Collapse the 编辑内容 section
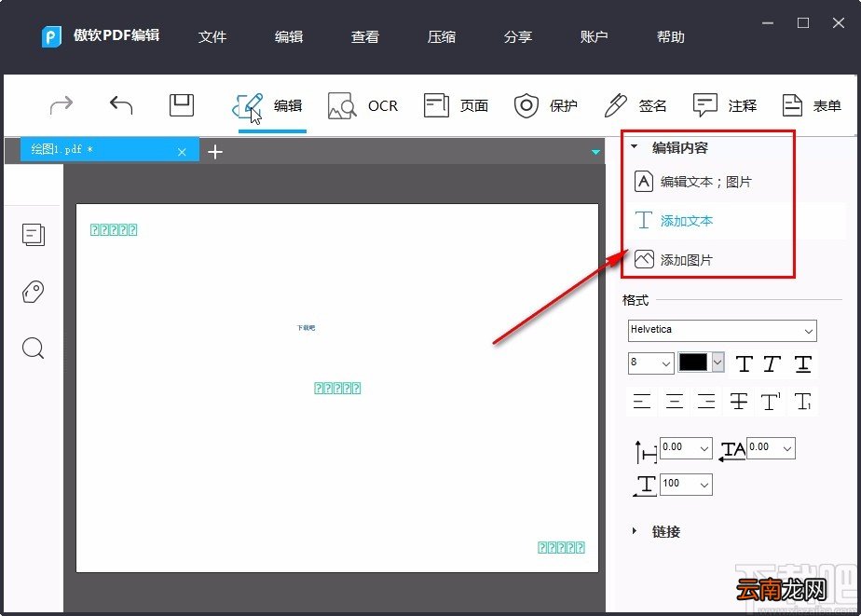Viewport: 861px width, 616px height. (x=635, y=146)
